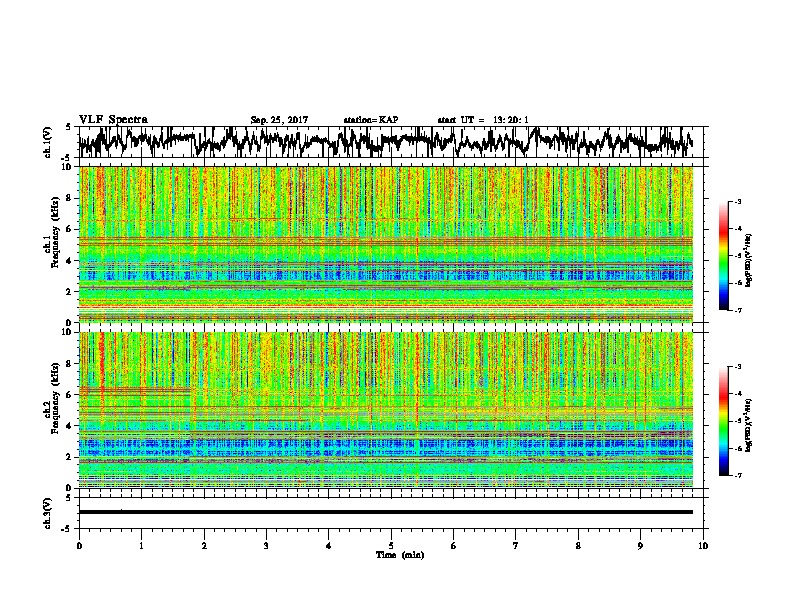This screenshot has height=612, width=792.
Task: Click the time axis tick label '10'
Action: point(703,546)
